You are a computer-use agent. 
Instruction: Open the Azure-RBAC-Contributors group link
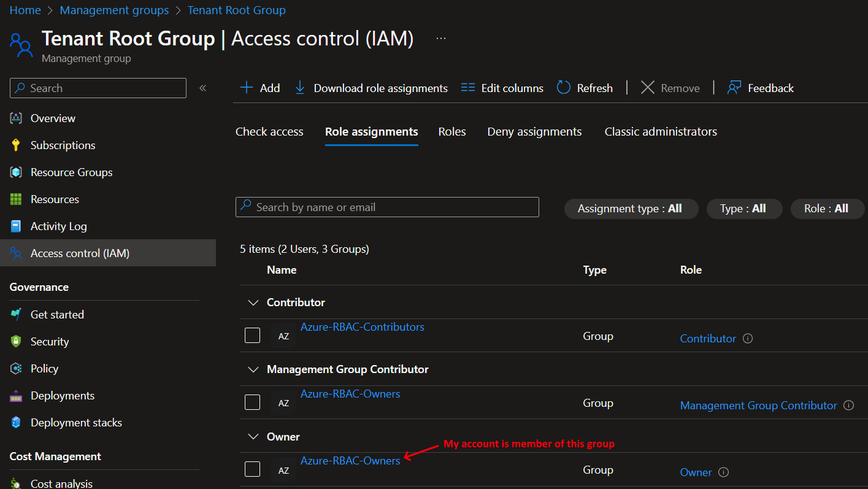coord(363,327)
